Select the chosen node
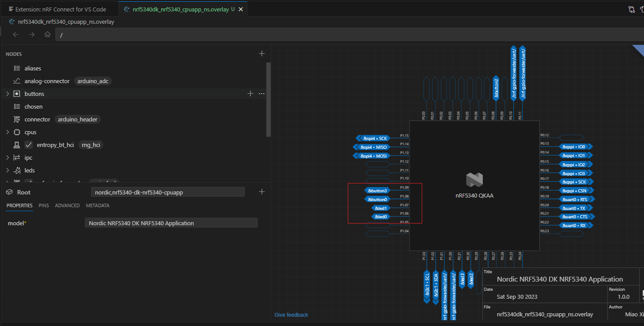The image size is (644, 326). click(33, 107)
